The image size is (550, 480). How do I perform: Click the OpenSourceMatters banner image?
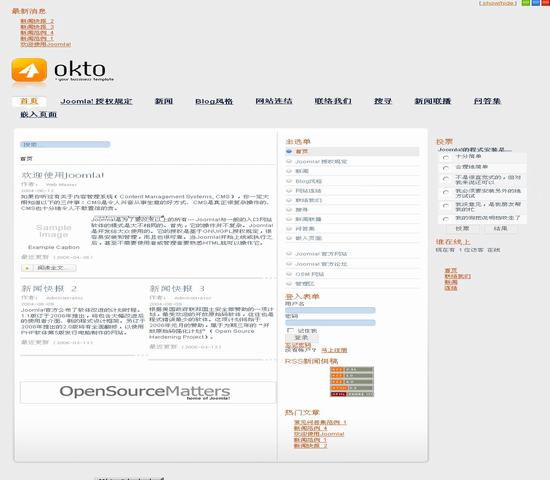tap(148, 392)
